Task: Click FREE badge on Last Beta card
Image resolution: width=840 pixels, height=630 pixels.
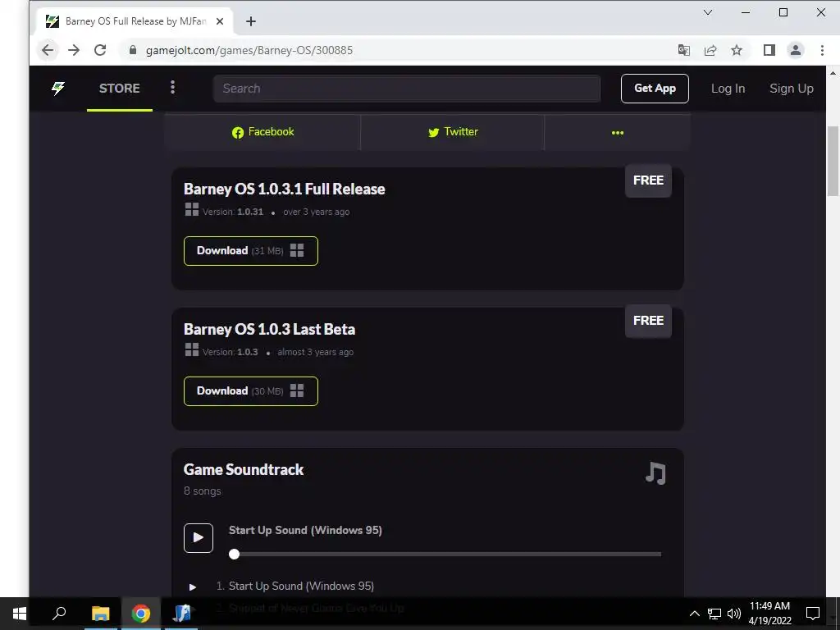Action: click(648, 321)
